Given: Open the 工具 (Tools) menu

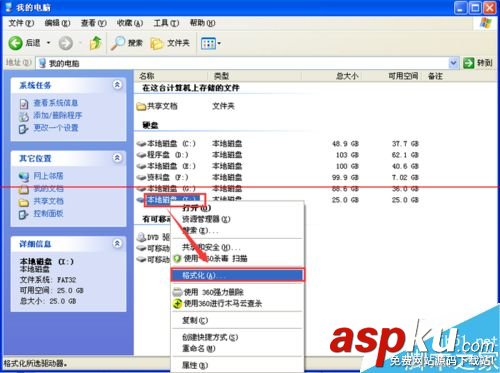Looking at the screenshot, I should [x=166, y=23].
